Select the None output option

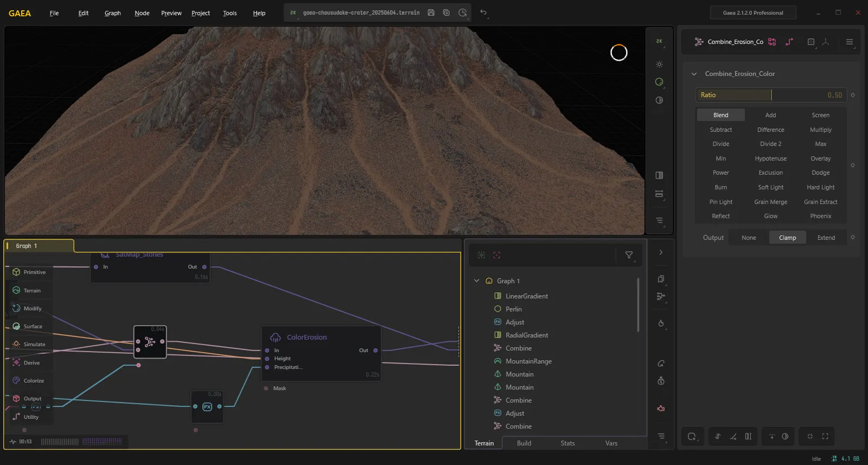[x=749, y=238]
